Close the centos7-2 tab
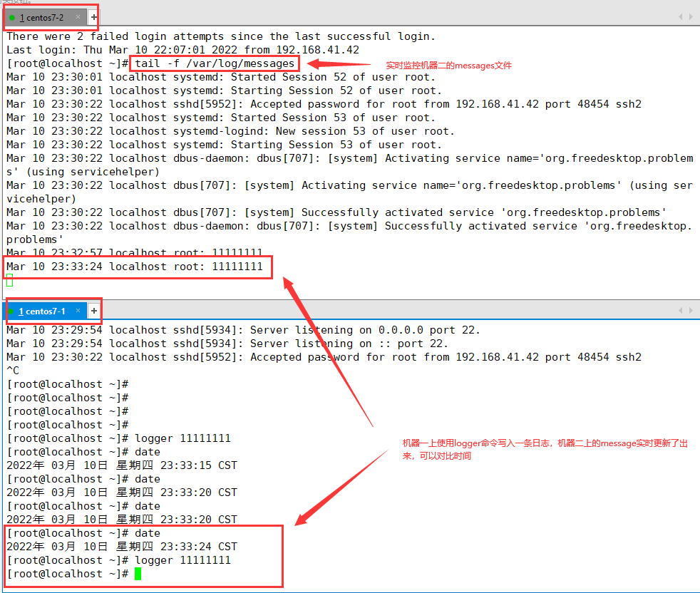This screenshot has height=593, width=700. (x=78, y=17)
